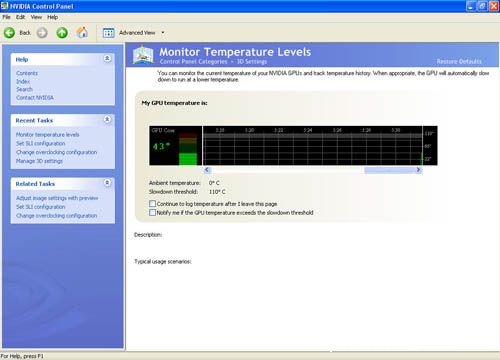Enable Continue to log temperature checkbox
This screenshot has width=500, height=360.
point(152,203)
